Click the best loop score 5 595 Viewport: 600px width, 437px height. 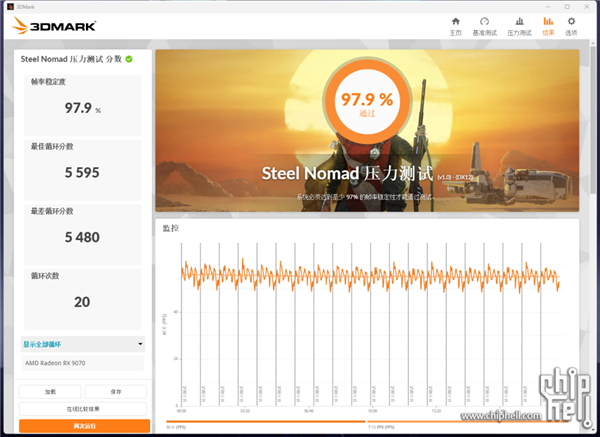(82, 173)
